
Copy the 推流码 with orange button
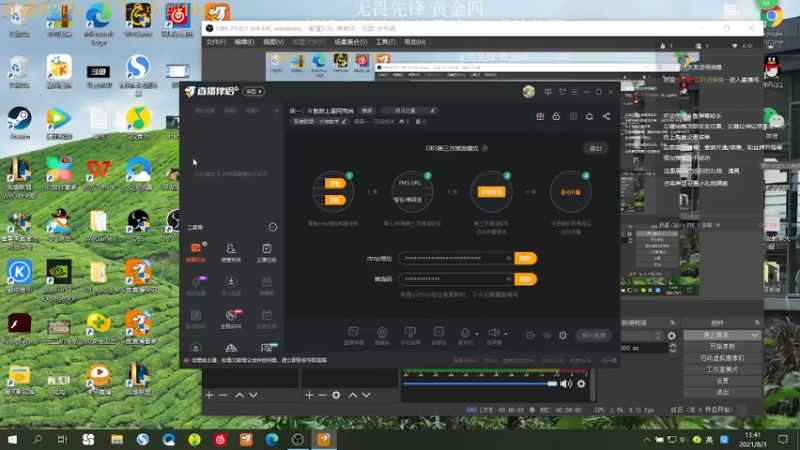525,279
